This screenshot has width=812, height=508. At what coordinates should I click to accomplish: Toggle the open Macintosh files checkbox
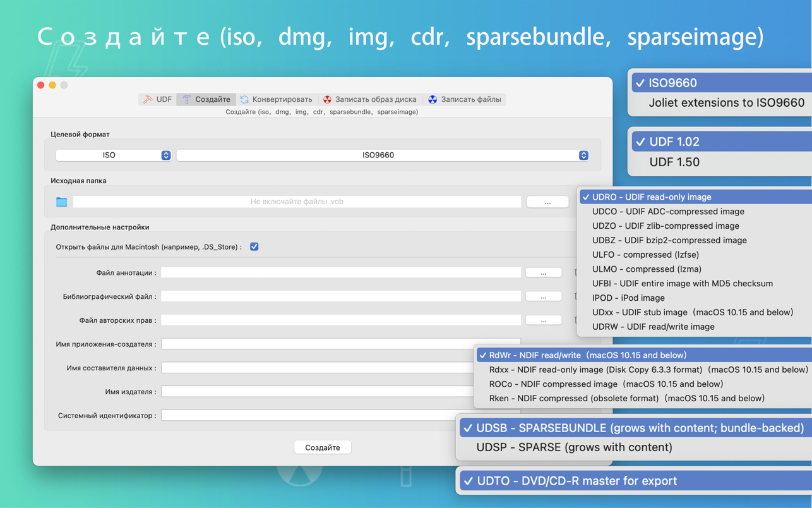pyautogui.click(x=254, y=247)
